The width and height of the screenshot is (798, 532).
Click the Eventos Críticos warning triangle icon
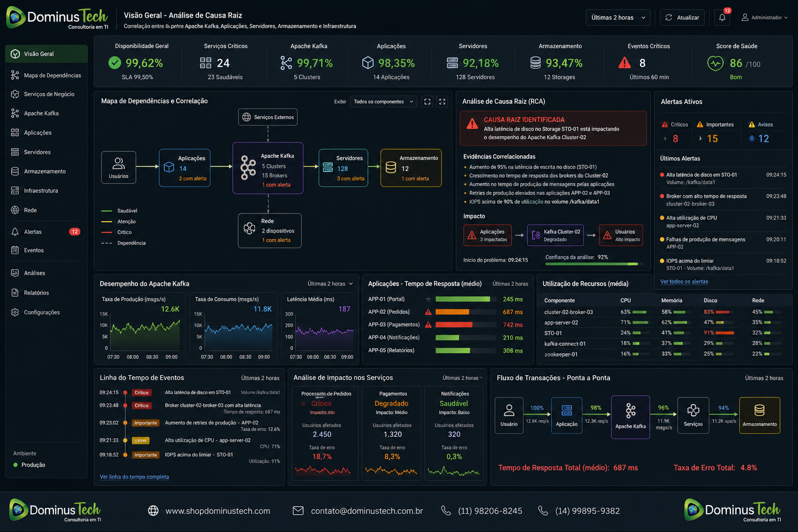pos(624,63)
